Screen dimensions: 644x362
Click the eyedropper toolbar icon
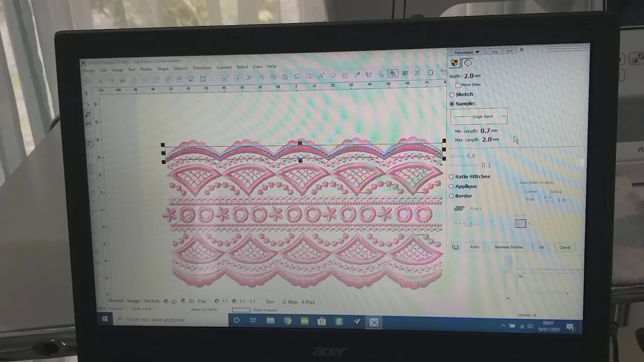357,75
